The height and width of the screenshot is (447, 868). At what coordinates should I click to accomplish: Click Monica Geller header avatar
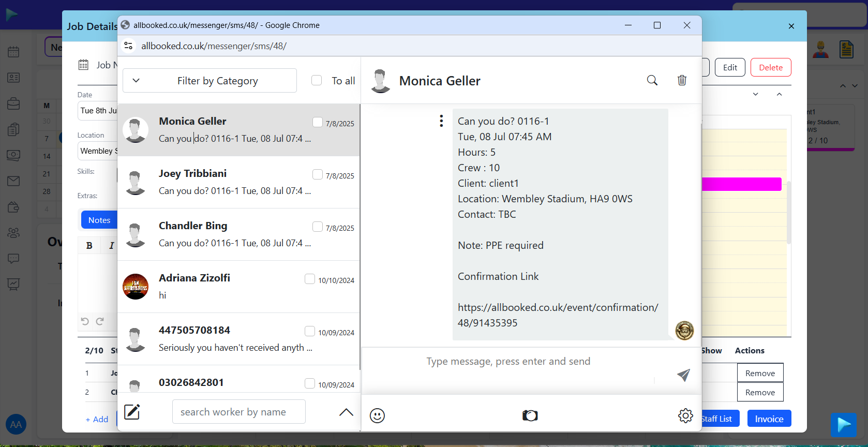click(x=381, y=81)
